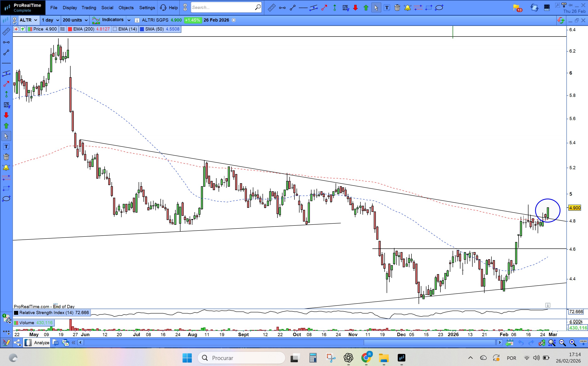Click the alert bell icon in top toolbar
The height and width of the screenshot is (366, 588).
coord(408,8)
